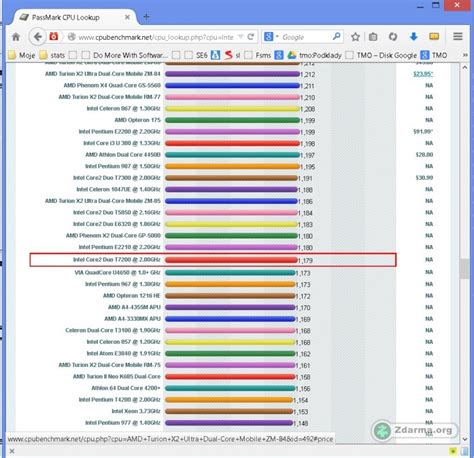Open the Moje bookmarks folder
The image size is (474, 458).
22,55
